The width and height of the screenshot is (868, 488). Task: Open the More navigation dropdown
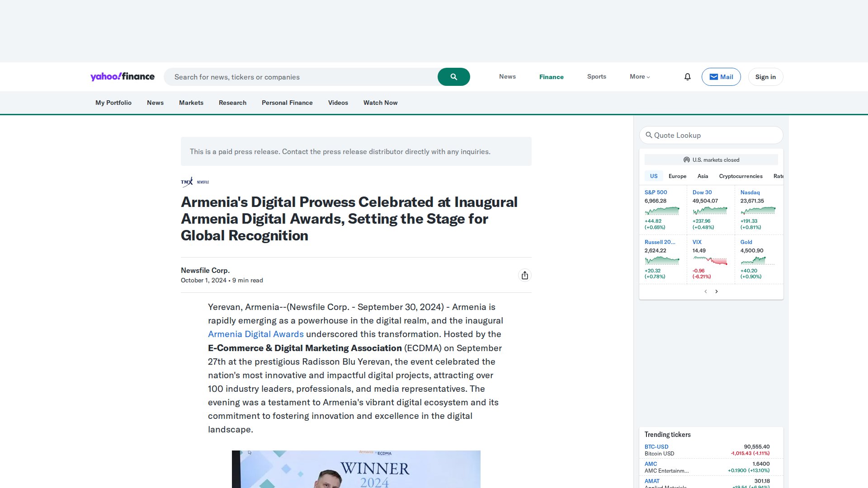coord(639,77)
